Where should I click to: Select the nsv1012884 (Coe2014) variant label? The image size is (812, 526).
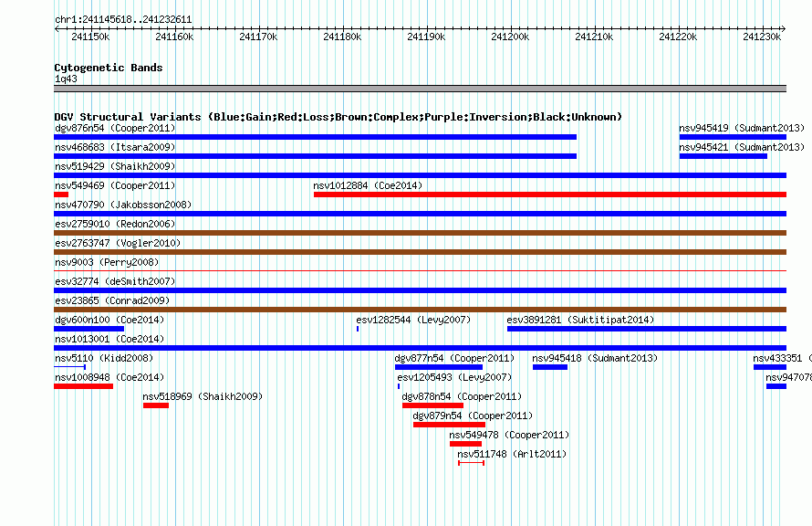[368, 185]
